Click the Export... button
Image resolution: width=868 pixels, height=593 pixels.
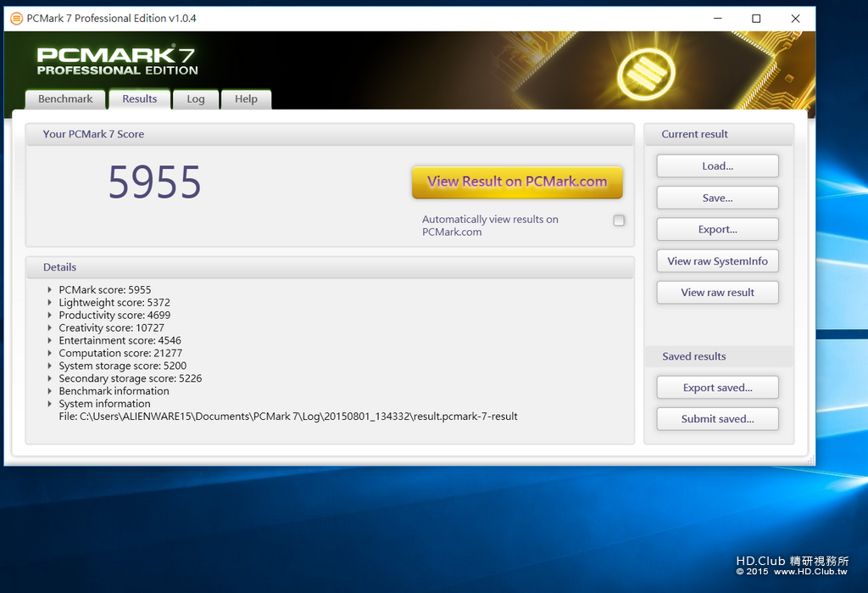coord(717,229)
